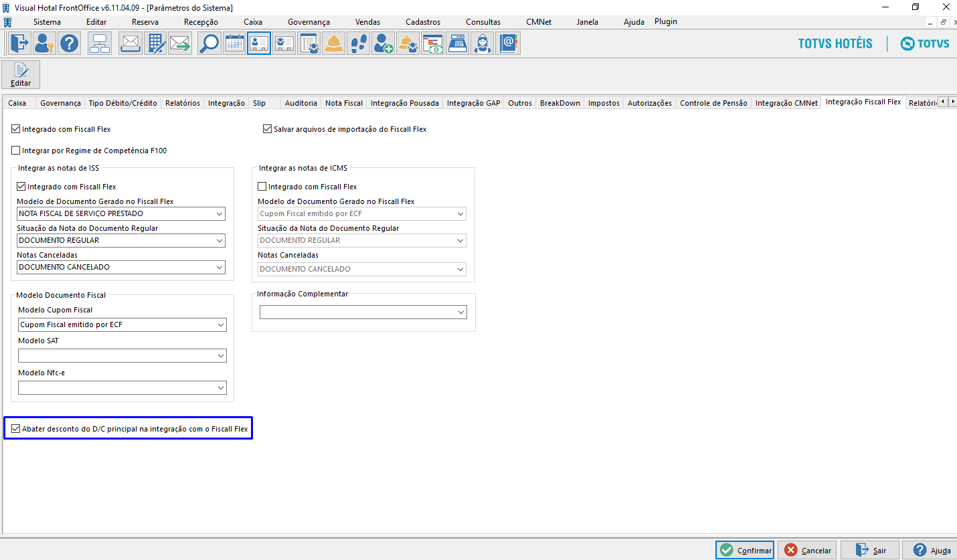The image size is (957, 560).
Task: Click the Confirmar button
Action: pyautogui.click(x=745, y=550)
